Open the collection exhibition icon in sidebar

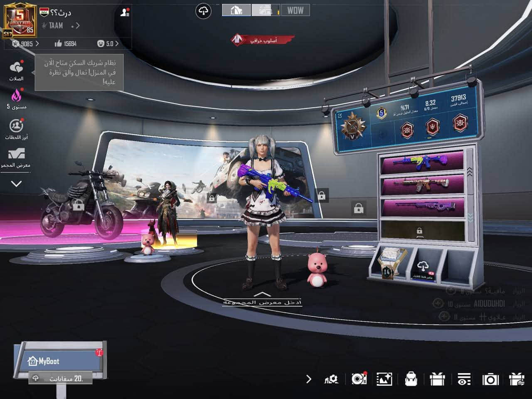pyautogui.click(x=16, y=158)
